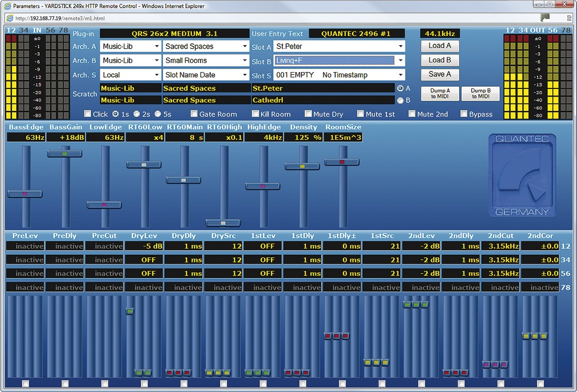This screenshot has height=392, width=577.
Task: Select Scratch B radio button
Action: pos(401,100)
